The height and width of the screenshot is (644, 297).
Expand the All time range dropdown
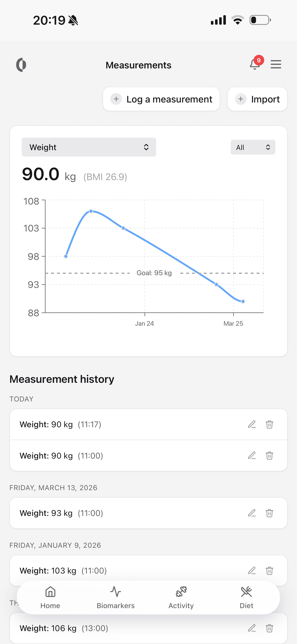pos(253,147)
